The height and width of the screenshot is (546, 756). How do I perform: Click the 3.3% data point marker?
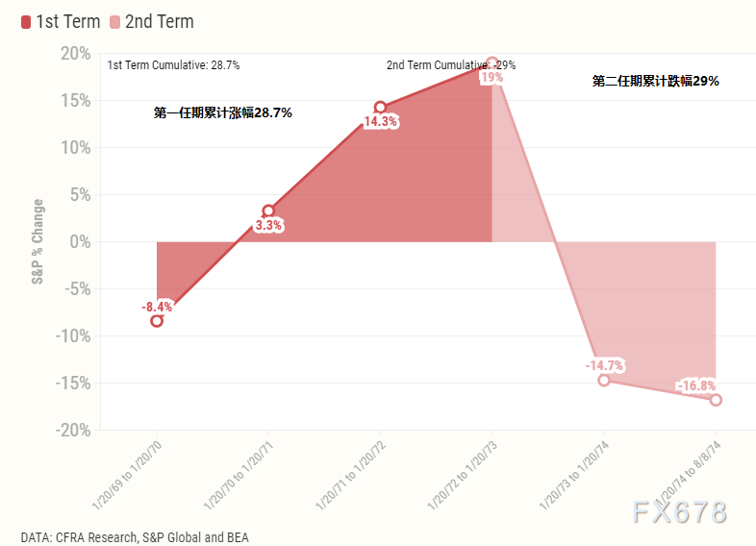tap(268, 211)
